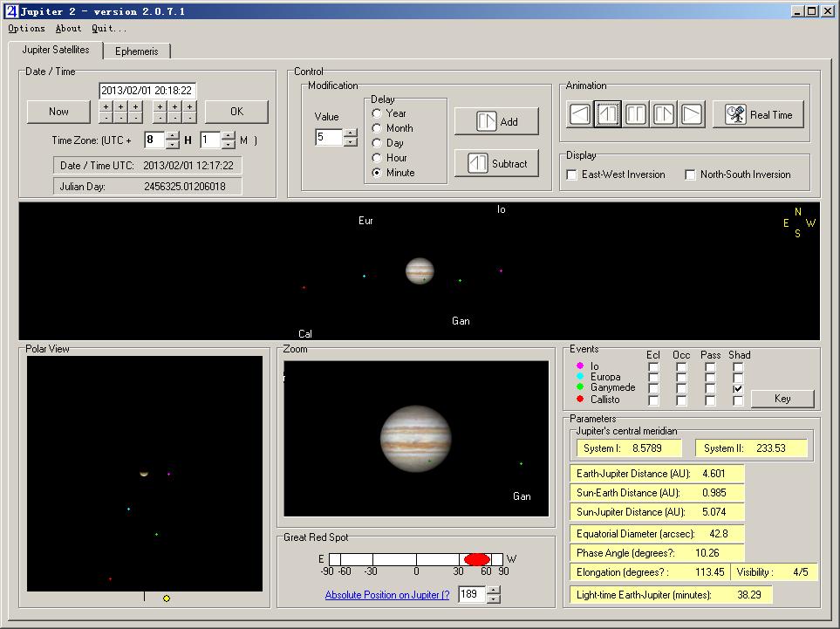
Task: Select the Minute delay radio button
Action: coord(377,173)
